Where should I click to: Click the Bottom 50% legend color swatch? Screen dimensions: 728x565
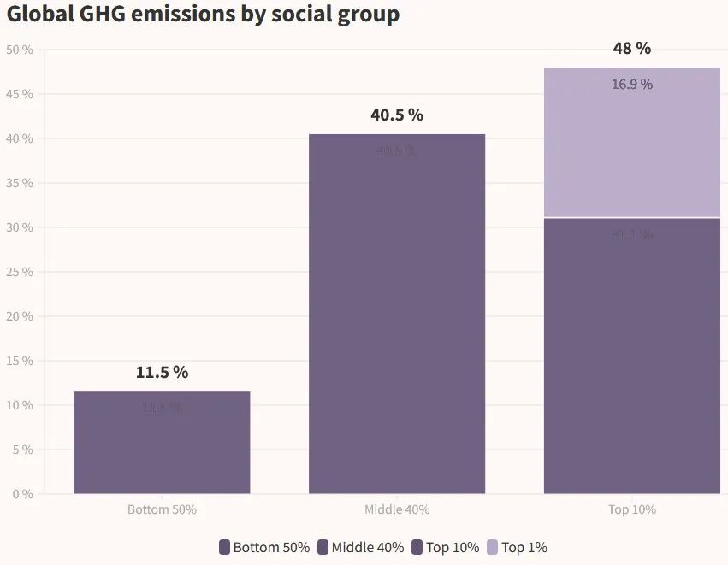pos(225,547)
